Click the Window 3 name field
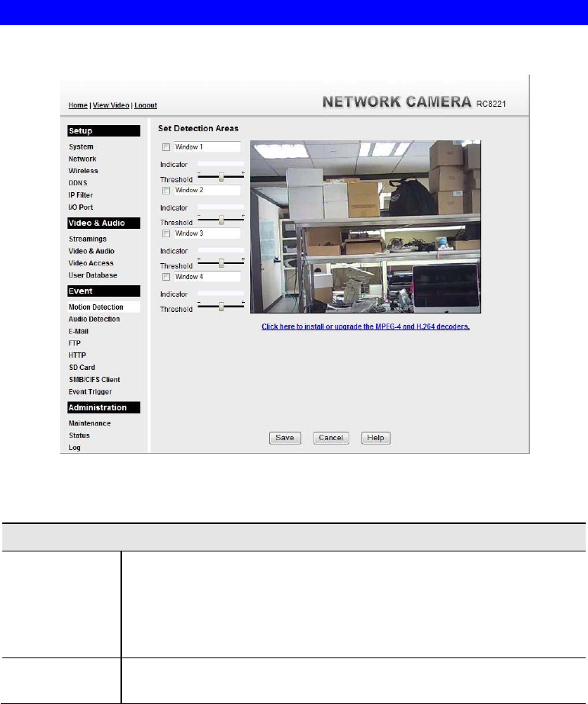588x704 pixels. (x=207, y=233)
